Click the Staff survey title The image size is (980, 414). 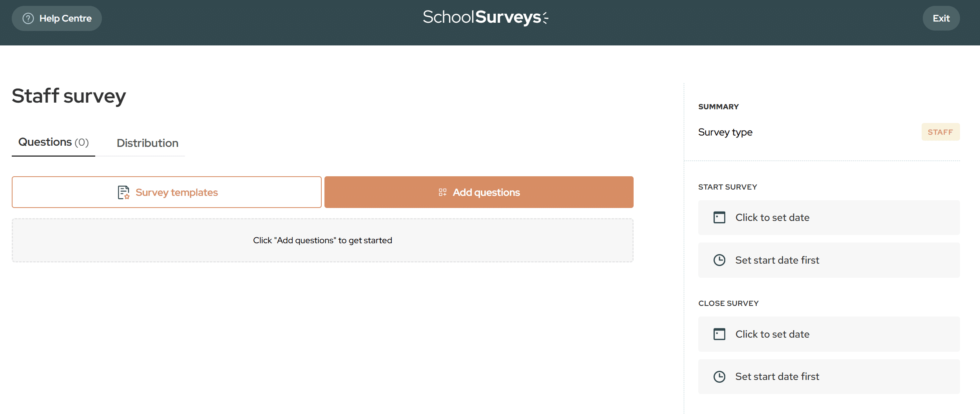tap(69, 96)
